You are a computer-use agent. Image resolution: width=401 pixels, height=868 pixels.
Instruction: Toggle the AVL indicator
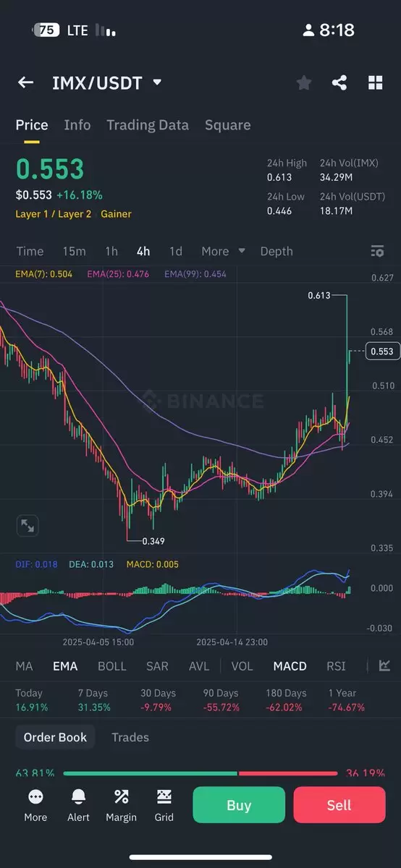tap(200, 666)
